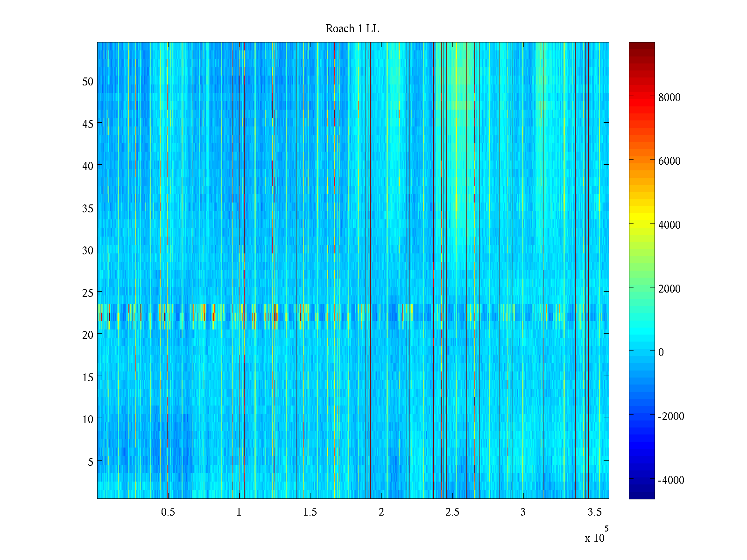Image resolution: width=747 pixels, height=560 pixels.
Task: Click the x-axis tick label 3.5
Action: coord(594,512)
